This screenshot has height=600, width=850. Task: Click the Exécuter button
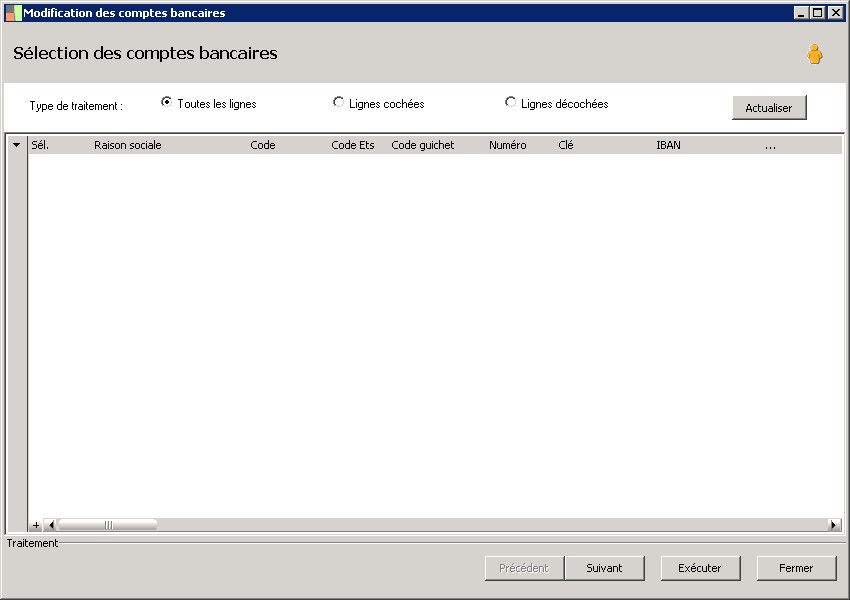(700, 568)
